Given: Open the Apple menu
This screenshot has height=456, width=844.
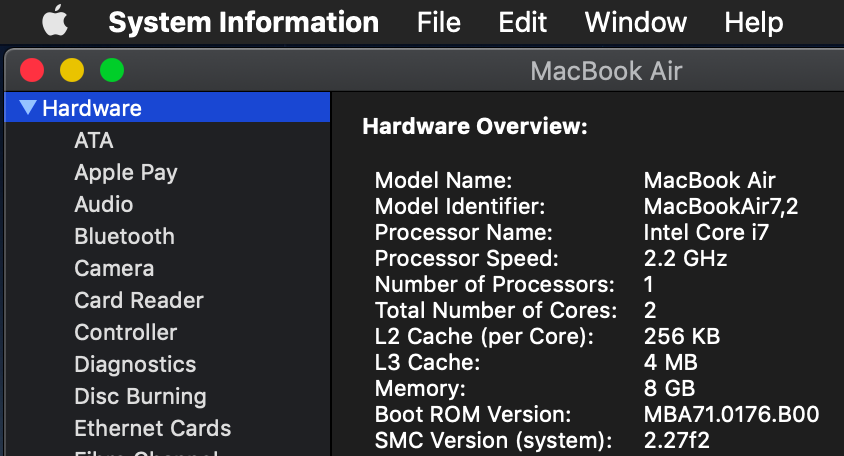Looking at the screenshot, I should pyautogui.click(x=55, y=22).
